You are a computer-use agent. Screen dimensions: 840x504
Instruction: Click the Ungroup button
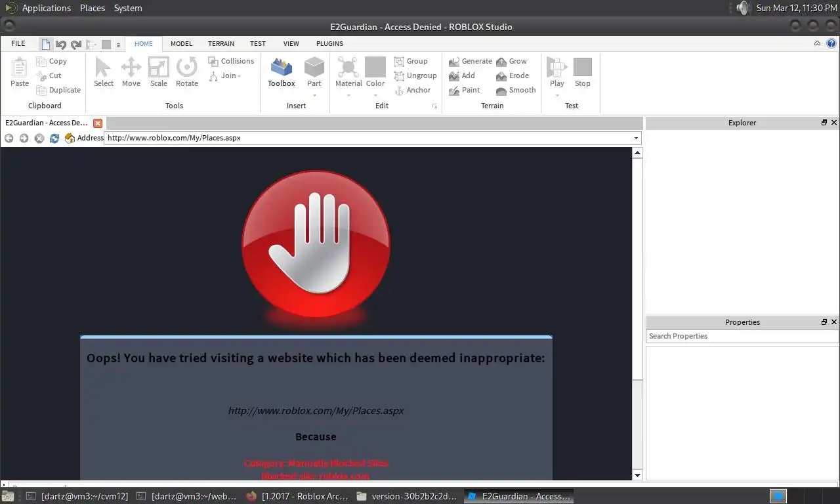pyautogui.click(x=415, y=75)
